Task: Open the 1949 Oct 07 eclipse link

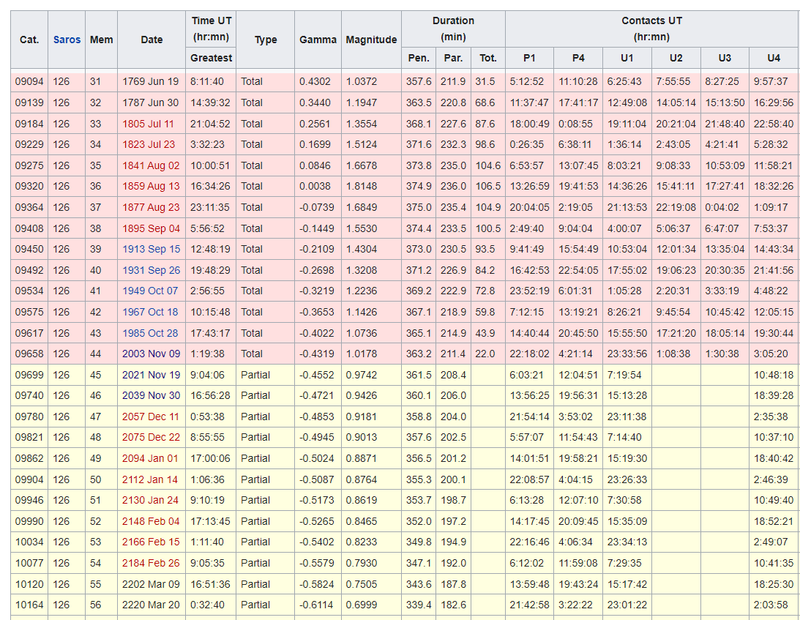Action: click(150, 291)
